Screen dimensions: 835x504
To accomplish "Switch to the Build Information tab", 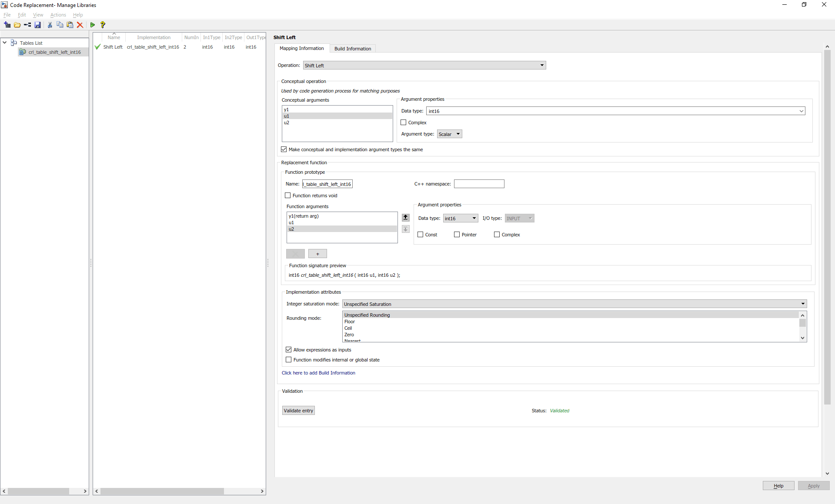I will point(352,49).
